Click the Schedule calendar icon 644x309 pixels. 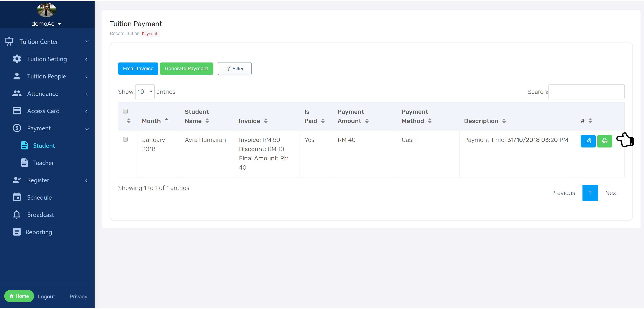pyautogui.click(x=17, y=197)
